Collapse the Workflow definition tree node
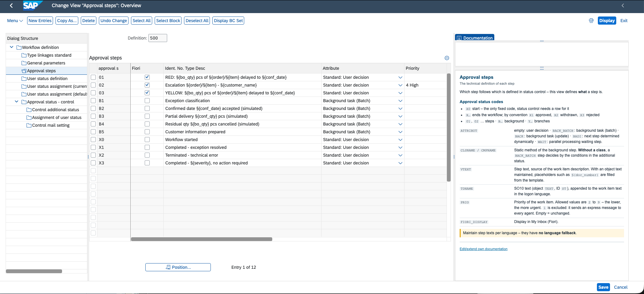The height and width of the screenshot is (294, 644). (12, 47)
